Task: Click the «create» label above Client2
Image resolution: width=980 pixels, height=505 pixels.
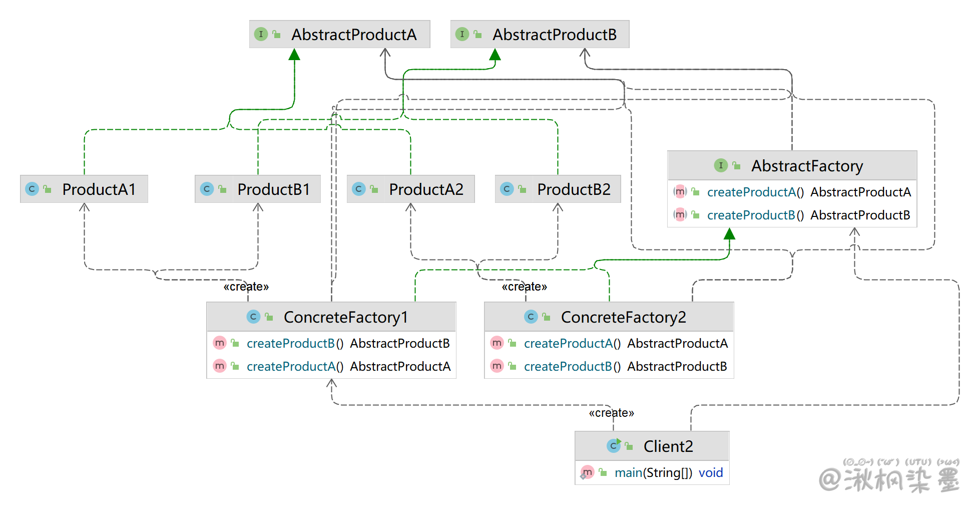Action: click(x=612, y=413)
